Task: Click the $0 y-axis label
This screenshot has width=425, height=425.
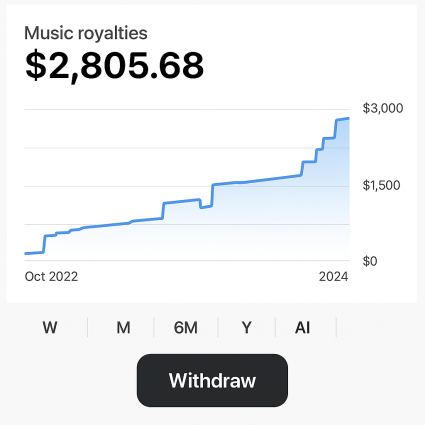Action: tap(370, 261)
